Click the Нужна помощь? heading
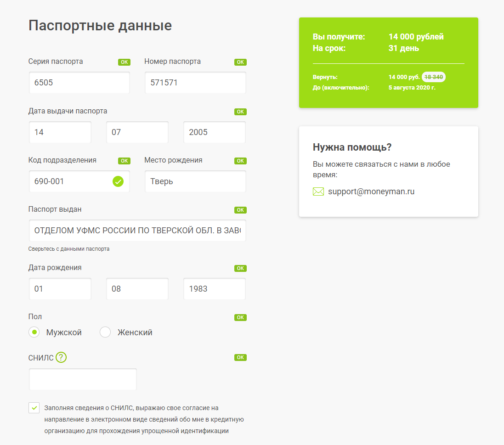The height and width of the screenshot is (445, 504). [352, 147]
